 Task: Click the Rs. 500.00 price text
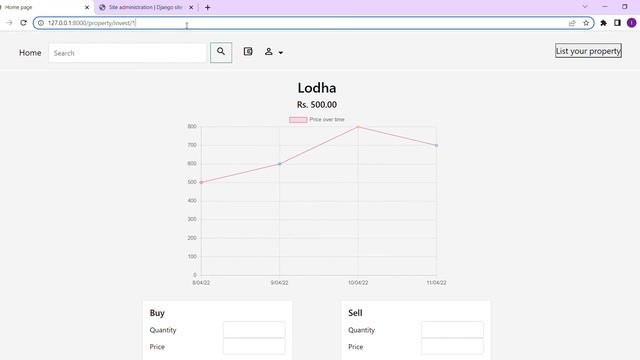[317, 104]
